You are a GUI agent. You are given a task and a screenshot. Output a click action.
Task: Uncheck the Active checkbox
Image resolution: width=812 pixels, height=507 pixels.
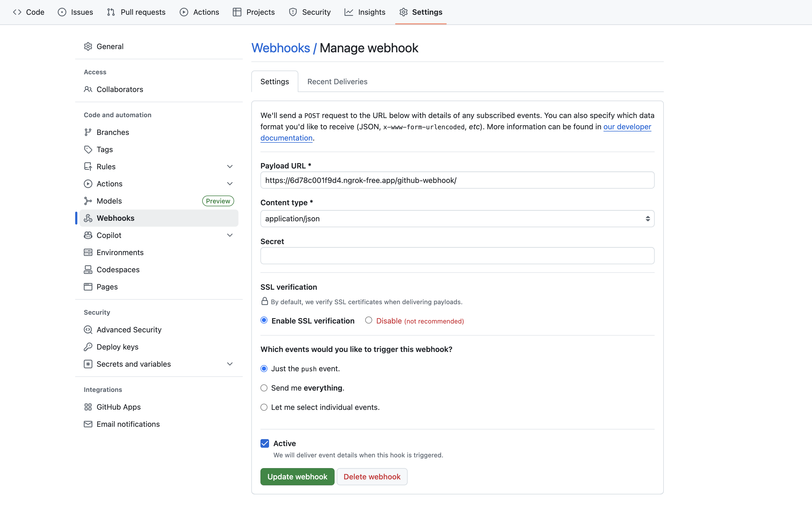265,443
